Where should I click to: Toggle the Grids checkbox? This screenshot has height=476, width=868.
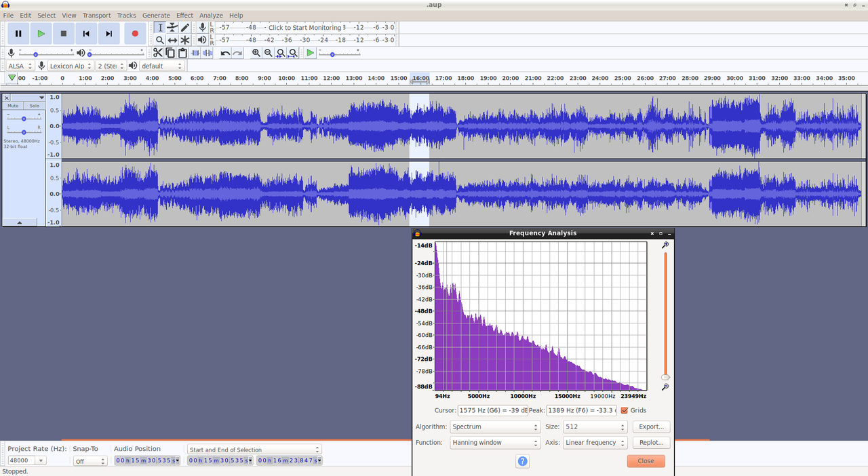point(625,410)
